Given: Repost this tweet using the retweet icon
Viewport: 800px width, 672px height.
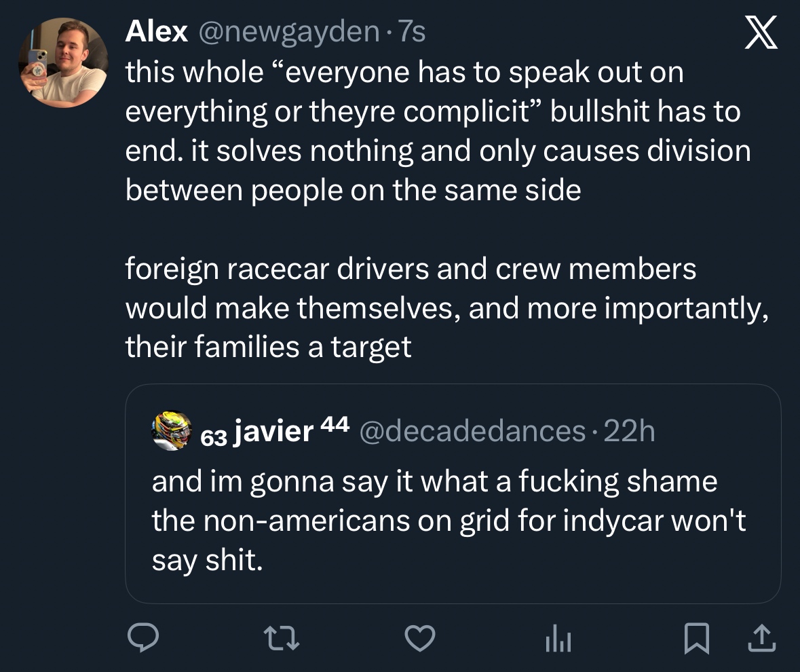Looking at the screenshot, I should tap(282, 637).
